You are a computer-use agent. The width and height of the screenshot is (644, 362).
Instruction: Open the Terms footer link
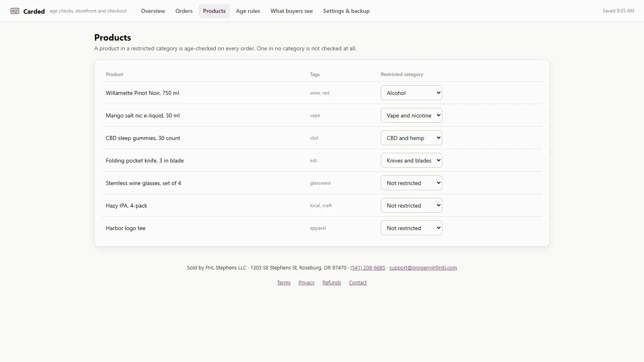coord(284,283)
